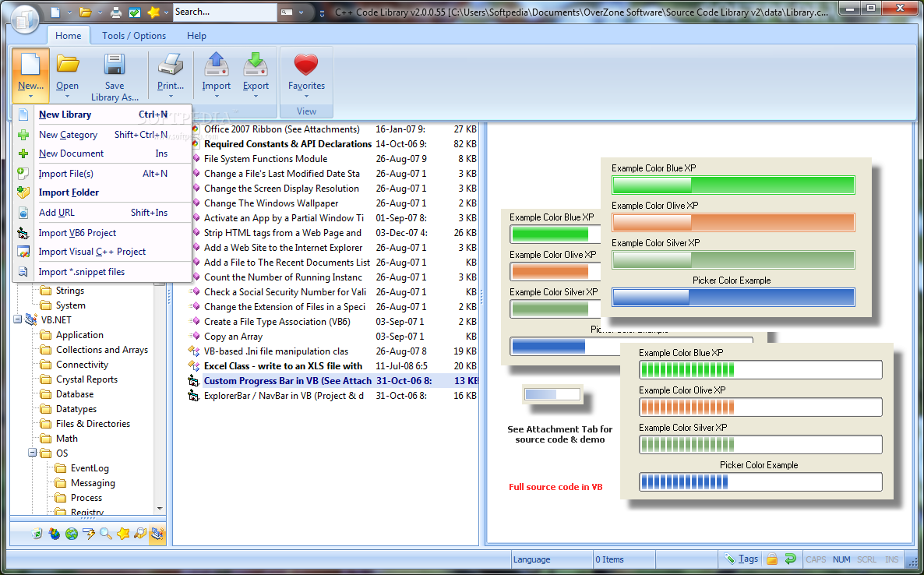Click the Favorites heart icon

[306, 65]
